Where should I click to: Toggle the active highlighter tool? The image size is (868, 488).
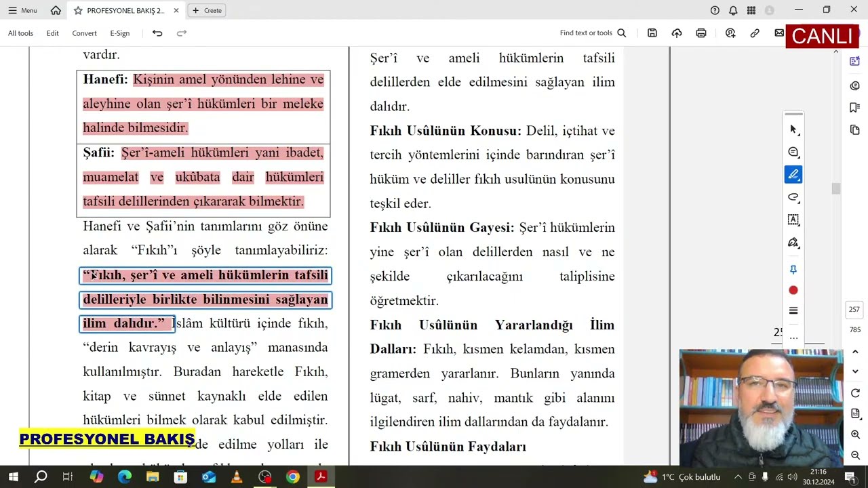[793, 175]
